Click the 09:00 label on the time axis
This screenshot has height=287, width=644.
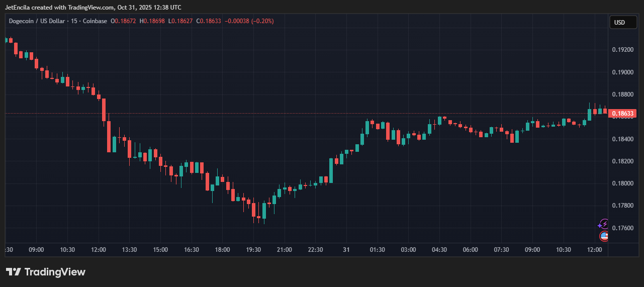(x=36, y=250)
